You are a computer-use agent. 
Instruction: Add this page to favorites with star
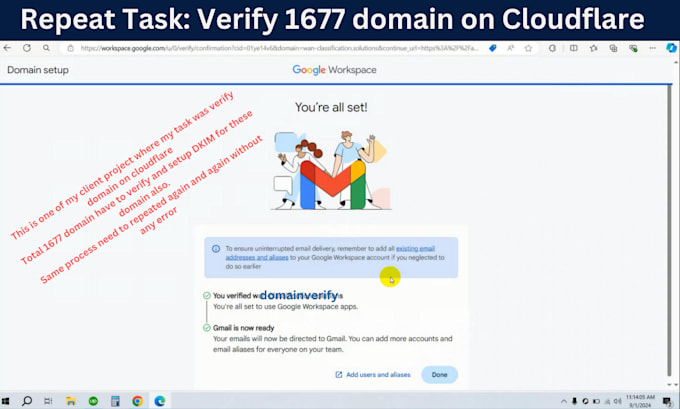(x=528, y=48)
